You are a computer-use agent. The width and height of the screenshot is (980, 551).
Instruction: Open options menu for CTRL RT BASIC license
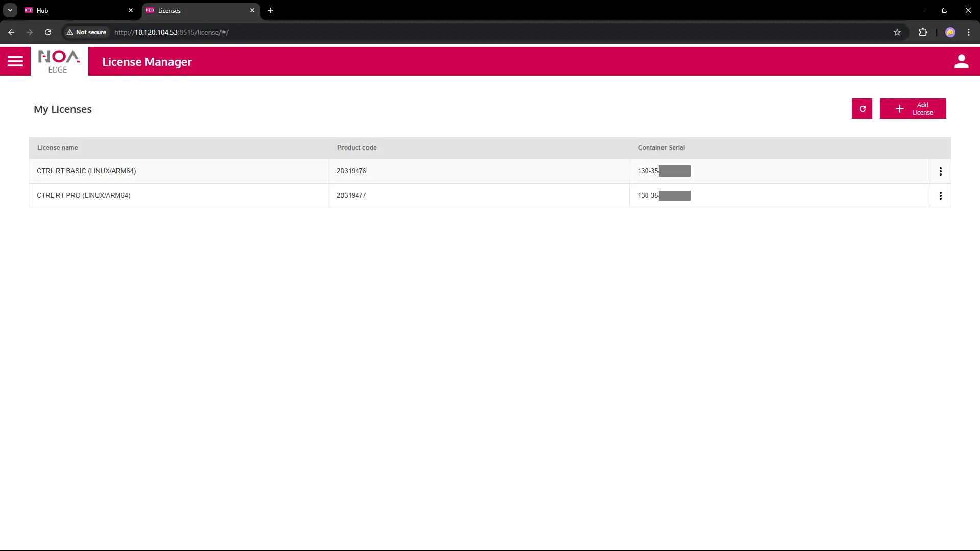click(x=940, y=171)
